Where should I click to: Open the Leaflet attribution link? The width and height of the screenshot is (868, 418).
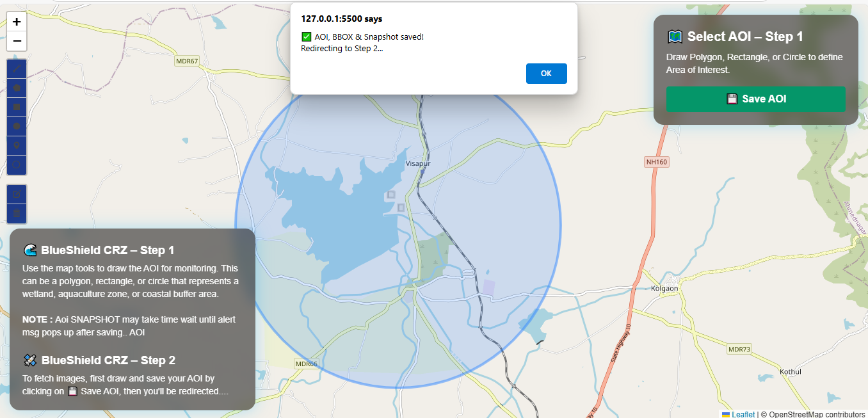[743, 414]
